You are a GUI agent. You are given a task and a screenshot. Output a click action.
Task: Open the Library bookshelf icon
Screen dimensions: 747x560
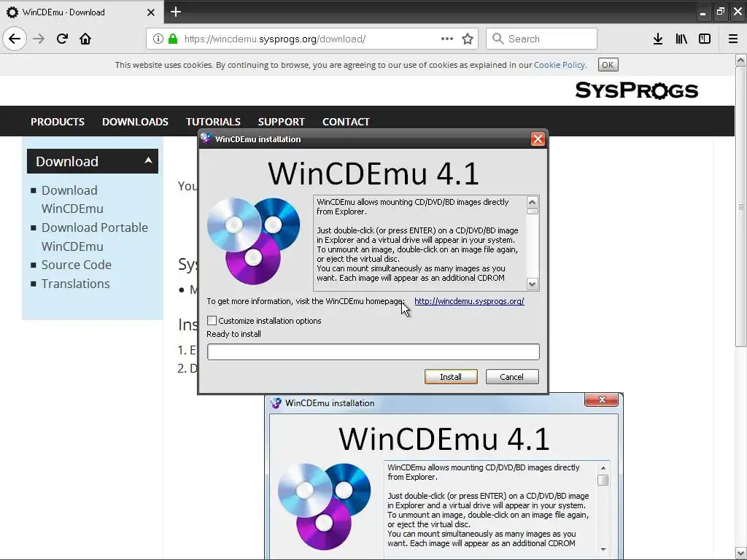coord(681,39)
